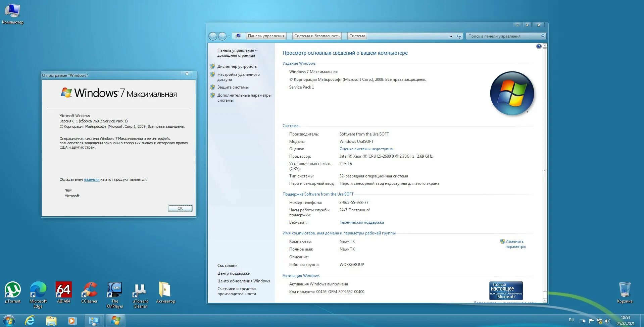
Task: Go to Панель управления breadcrumb
Action: click(266, 36)
